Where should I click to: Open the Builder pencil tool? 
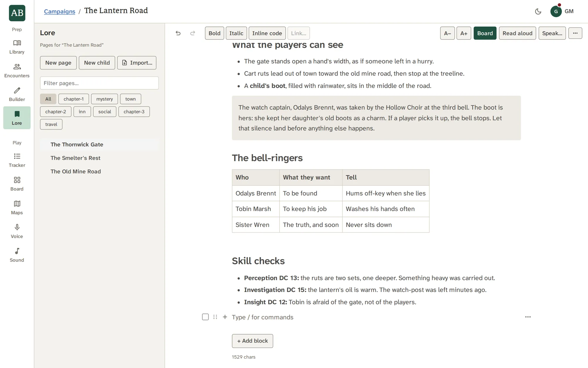tap(17, 94)
